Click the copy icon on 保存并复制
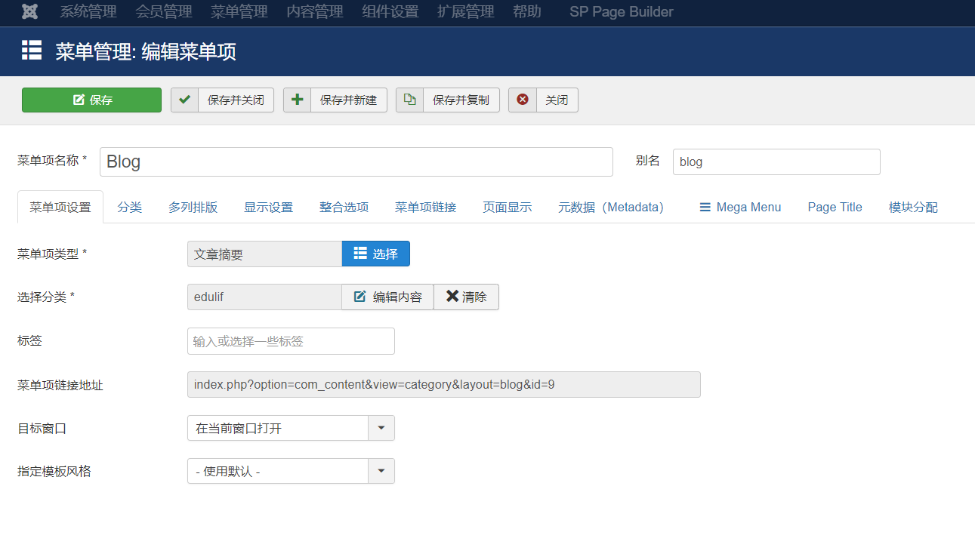 (409, 100)
